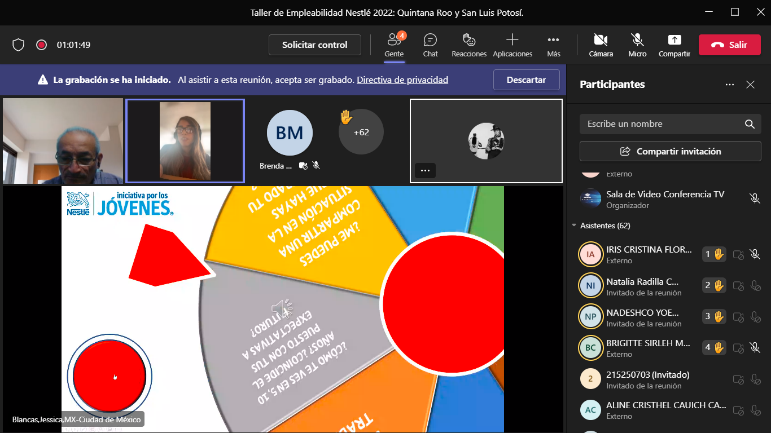Image resolution: width=771 pixels, height=433 pixels.
Task: Click the red recording indicator
Action: (42, 45)
